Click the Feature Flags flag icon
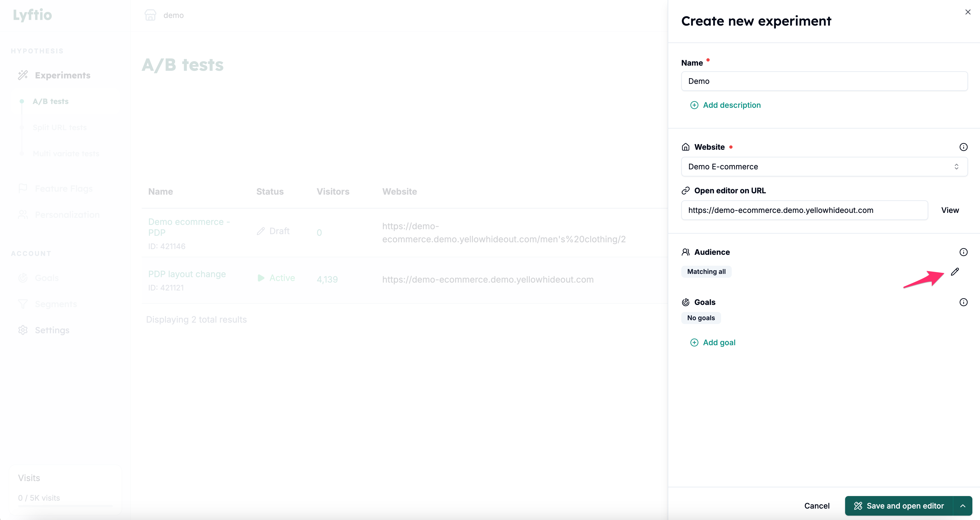The height and width of the screenshot is (520, 980). (23, 188)
